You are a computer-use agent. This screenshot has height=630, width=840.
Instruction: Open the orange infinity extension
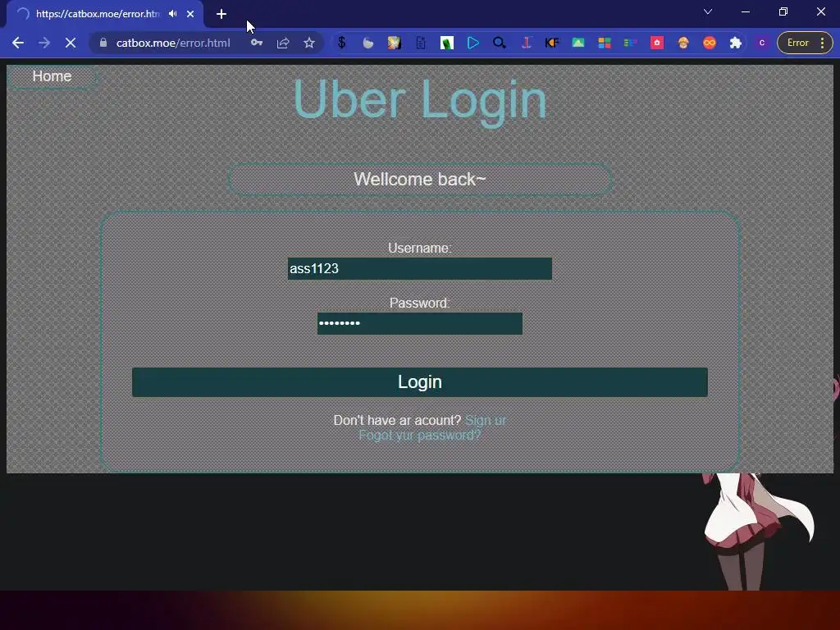click(x=710, y=43)
